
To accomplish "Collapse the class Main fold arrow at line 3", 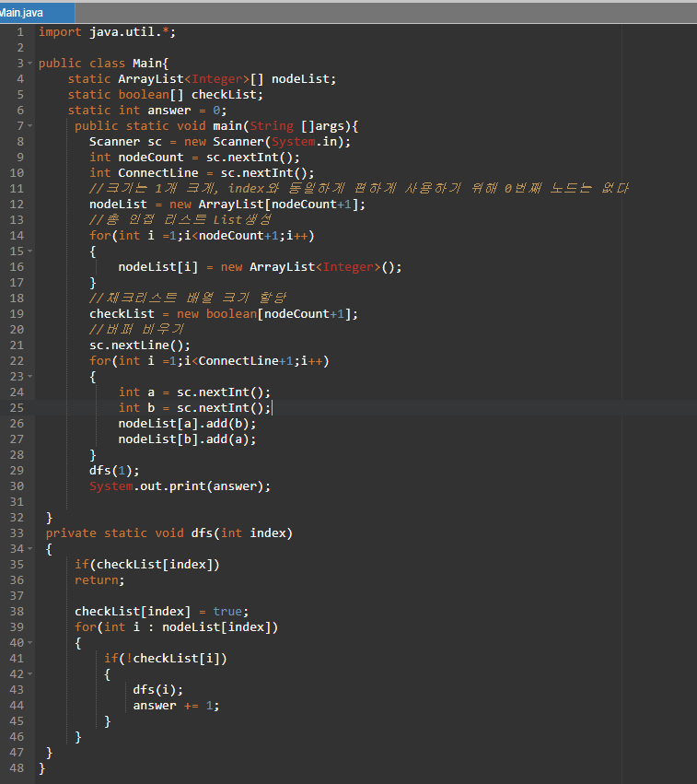I will coord(30,64).
